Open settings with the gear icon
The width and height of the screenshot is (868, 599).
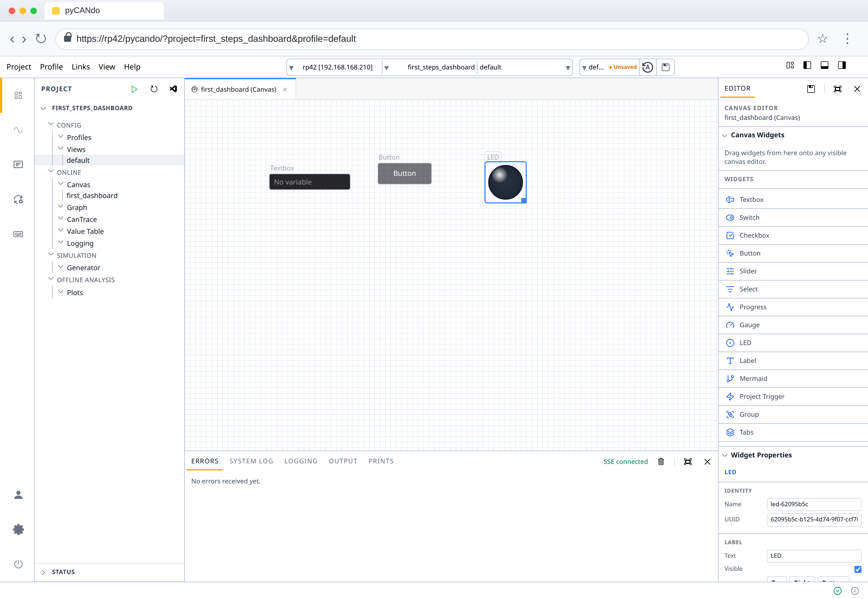coord(18,530)
